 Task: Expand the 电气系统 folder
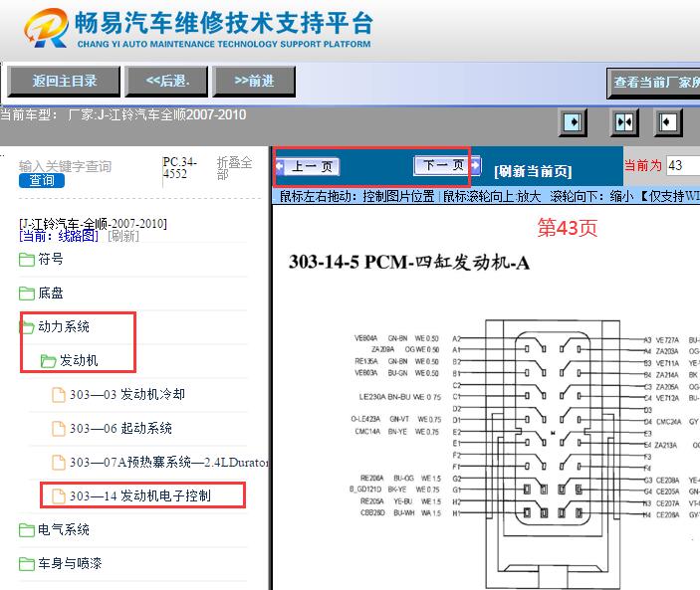pos(64,529)
